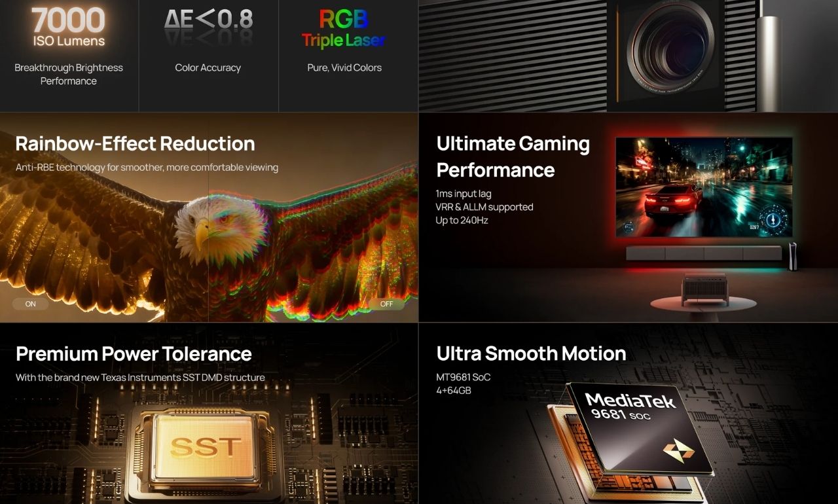Click the OFF label on eagle image
This screenshot has height=504, width=838.
(x=386, y=304)
